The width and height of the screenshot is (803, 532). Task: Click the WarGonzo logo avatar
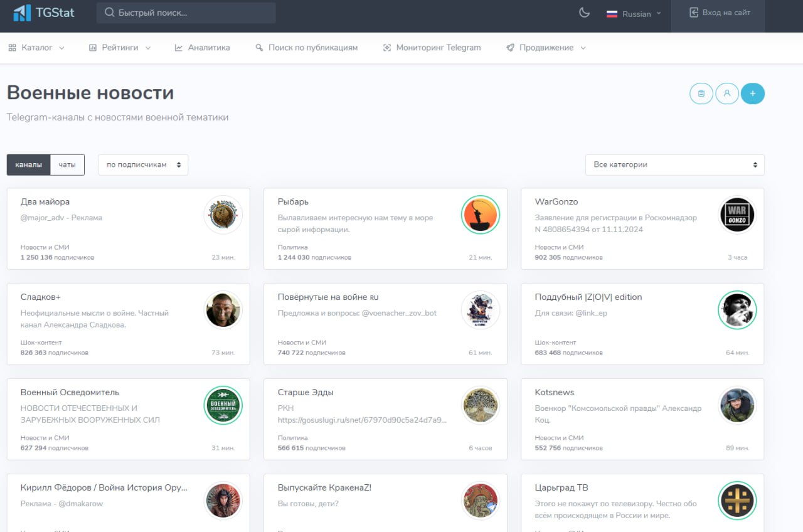(737, 215)
